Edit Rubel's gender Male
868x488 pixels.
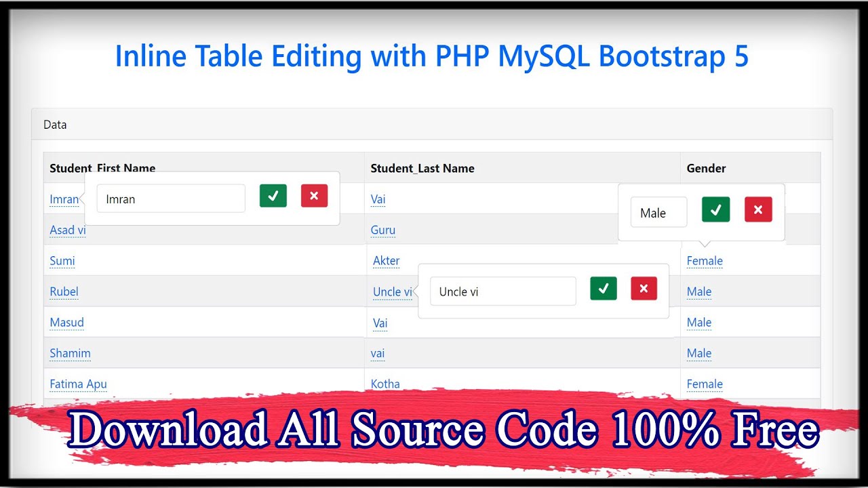point(699,291)
